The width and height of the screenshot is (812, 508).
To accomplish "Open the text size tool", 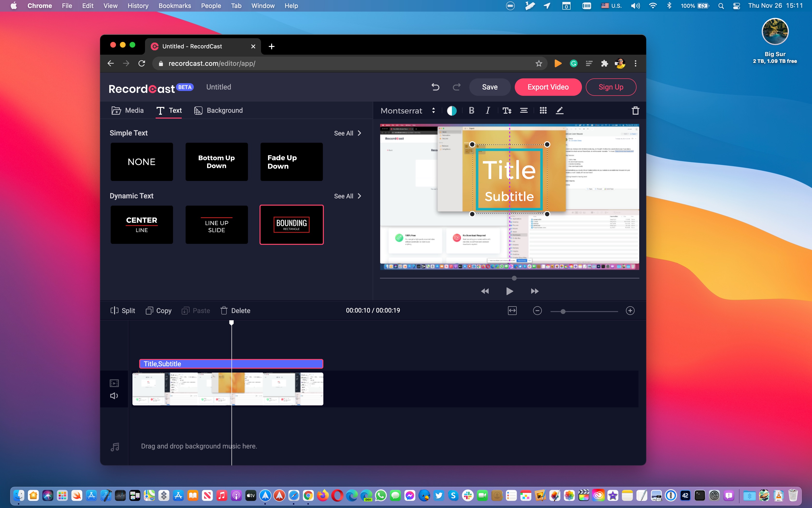I will [507, 111].
